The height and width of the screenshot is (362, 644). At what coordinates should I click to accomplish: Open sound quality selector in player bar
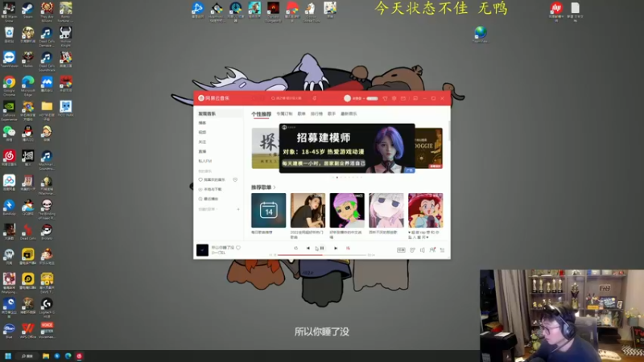401,250
